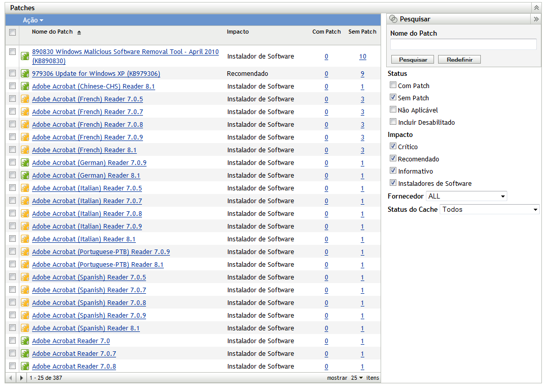Click Sem Patch count 10 link

363,57
